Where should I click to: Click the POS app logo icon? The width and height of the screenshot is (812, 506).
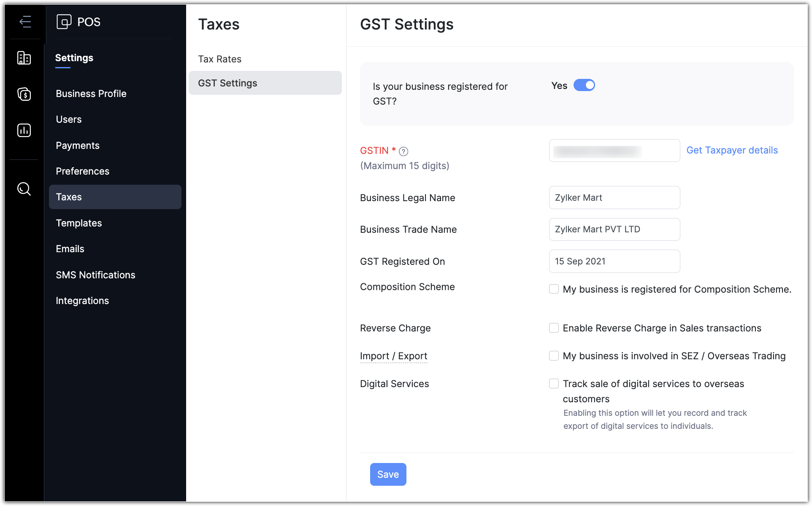64,22
